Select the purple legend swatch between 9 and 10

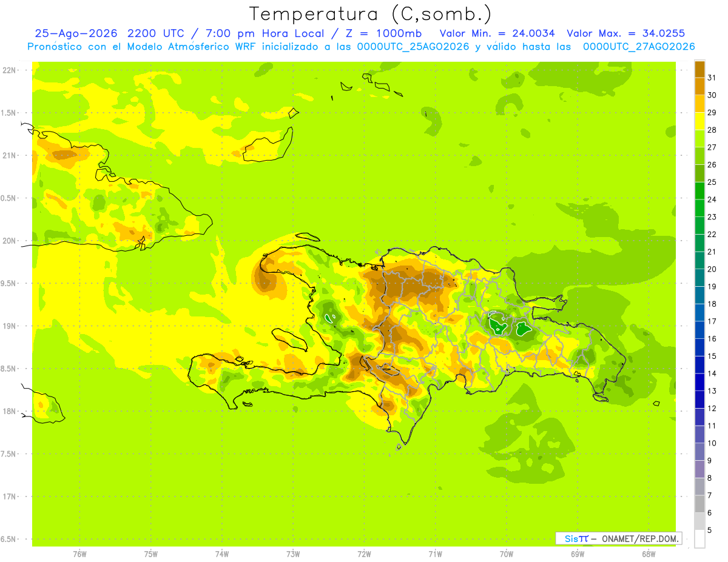tap(699, 452)
